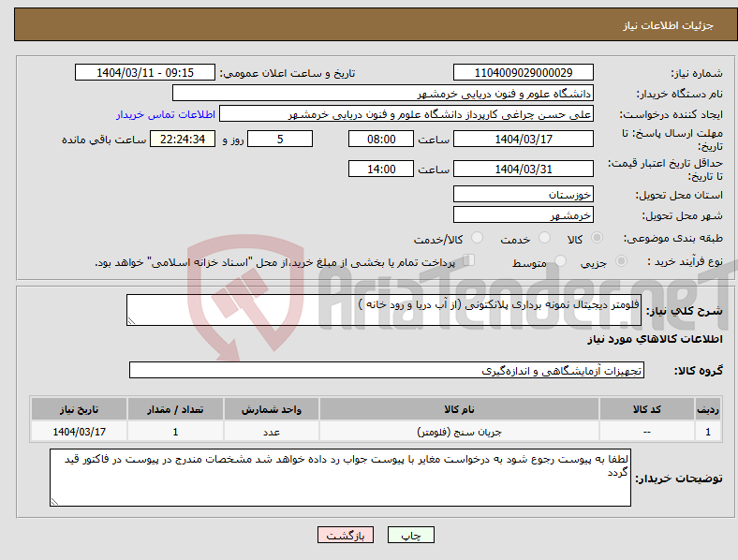Click the گروه کالا field تجهیزات آزمایشگاهی
This screenshot has width=738, height=560.
click(387, 370)
